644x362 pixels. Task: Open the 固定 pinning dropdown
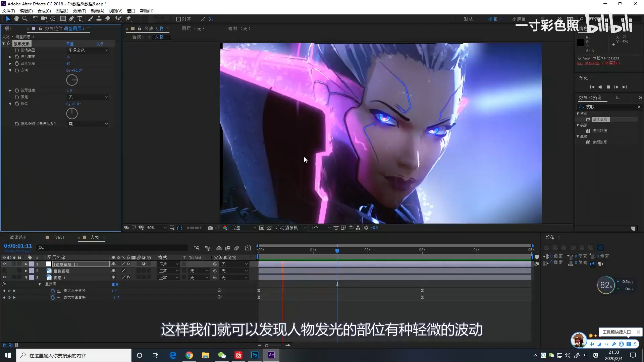pos(88,97)
